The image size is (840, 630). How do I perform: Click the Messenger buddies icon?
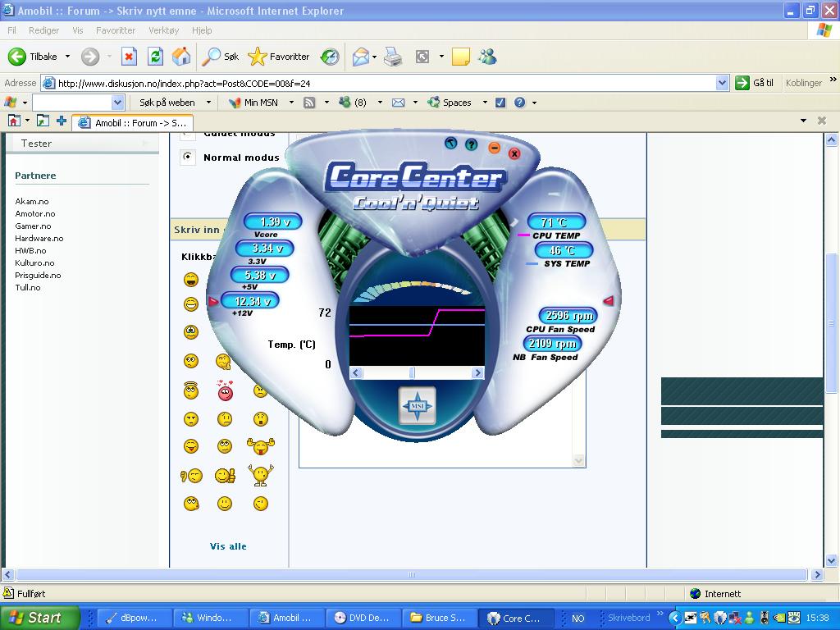click(488, 57)
